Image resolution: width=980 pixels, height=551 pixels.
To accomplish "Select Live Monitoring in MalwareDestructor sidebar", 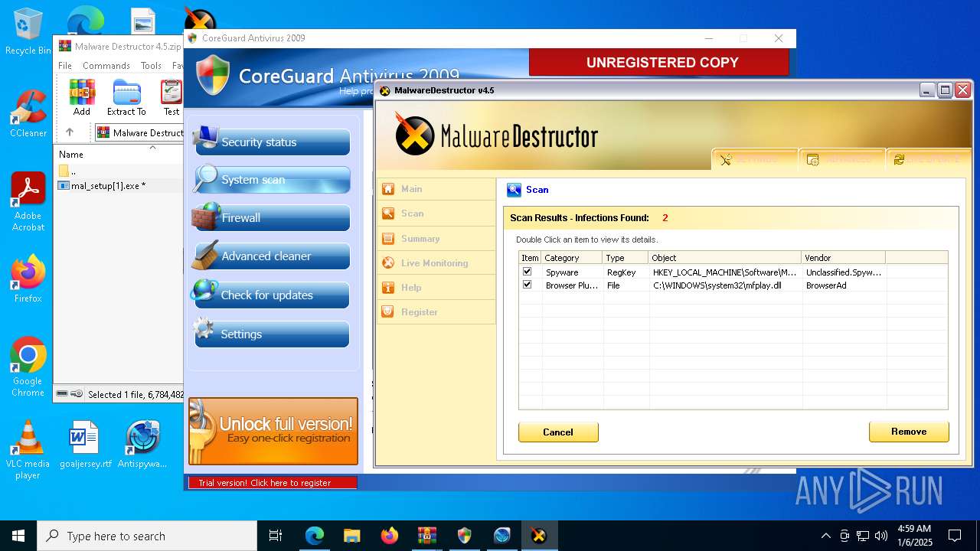I will point(436,263).
